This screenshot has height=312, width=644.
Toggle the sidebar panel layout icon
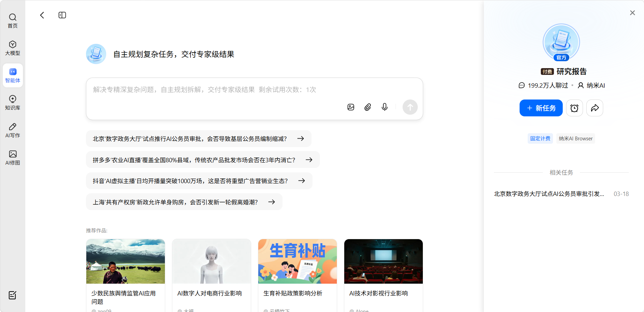coord(62,15)
